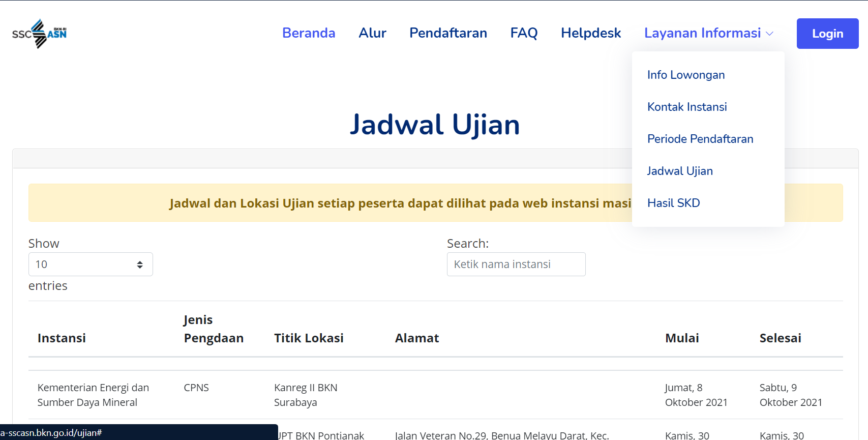Collapse the Layanan Informasi dropdown
This screenshot has height=440, width=868.
(x=709, y=33)
